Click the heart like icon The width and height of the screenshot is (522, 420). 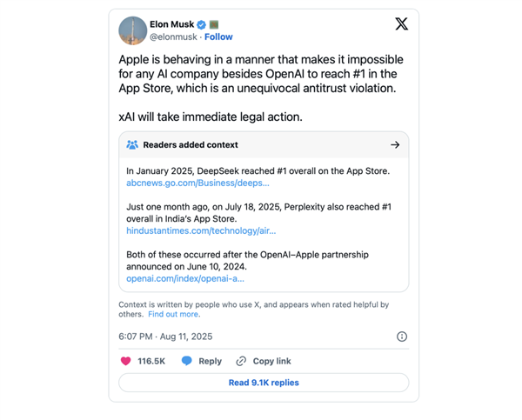pyautogui.click(x=126, y=361)
